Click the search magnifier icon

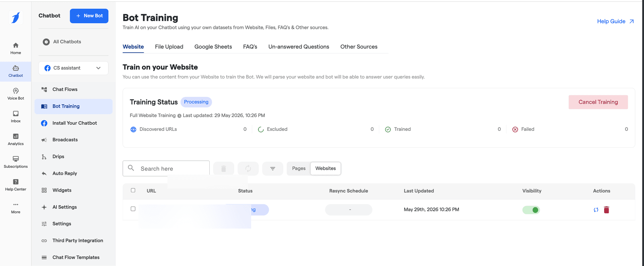click(131, 168)
